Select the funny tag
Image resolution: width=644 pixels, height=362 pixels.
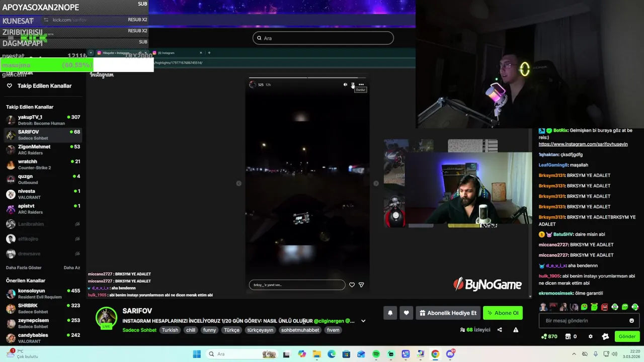pos(210,330)
